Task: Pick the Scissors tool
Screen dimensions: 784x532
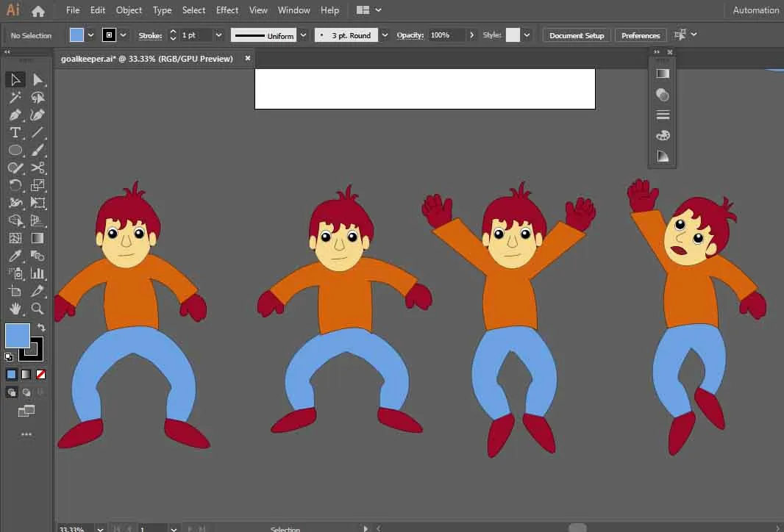Action: [x=38, y=168]
